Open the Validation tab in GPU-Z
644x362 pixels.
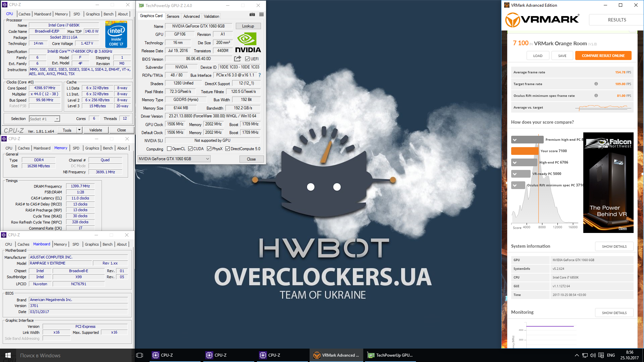pyautogui.click(x=211, y=16)
